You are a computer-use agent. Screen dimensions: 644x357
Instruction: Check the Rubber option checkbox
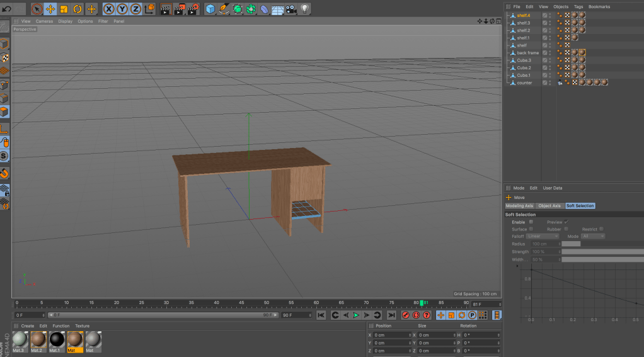pos(566,229)
